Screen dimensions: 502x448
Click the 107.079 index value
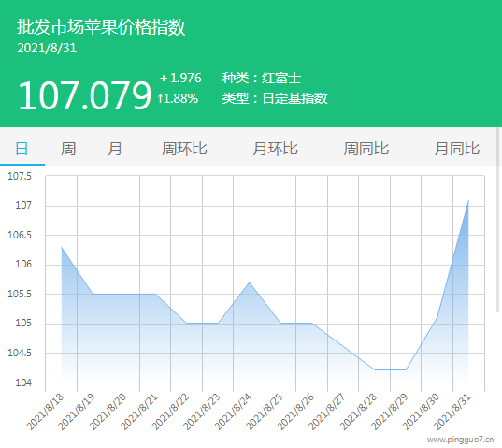coord(84,95)
